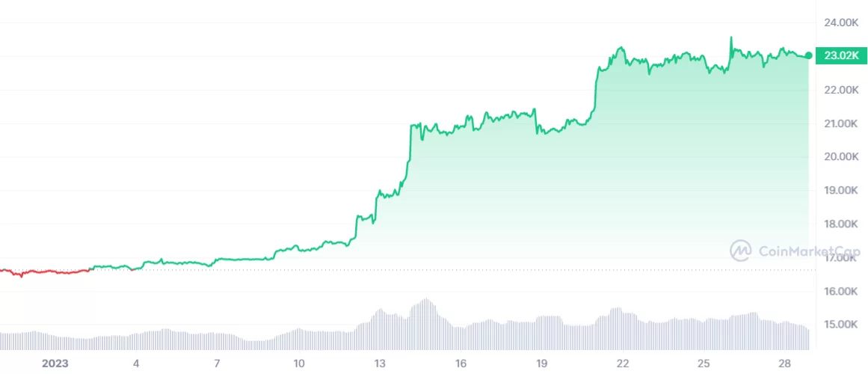868x374 pixels.
Task: Click the CoinMarketCap logo icon
Action: tap(740, 251)
